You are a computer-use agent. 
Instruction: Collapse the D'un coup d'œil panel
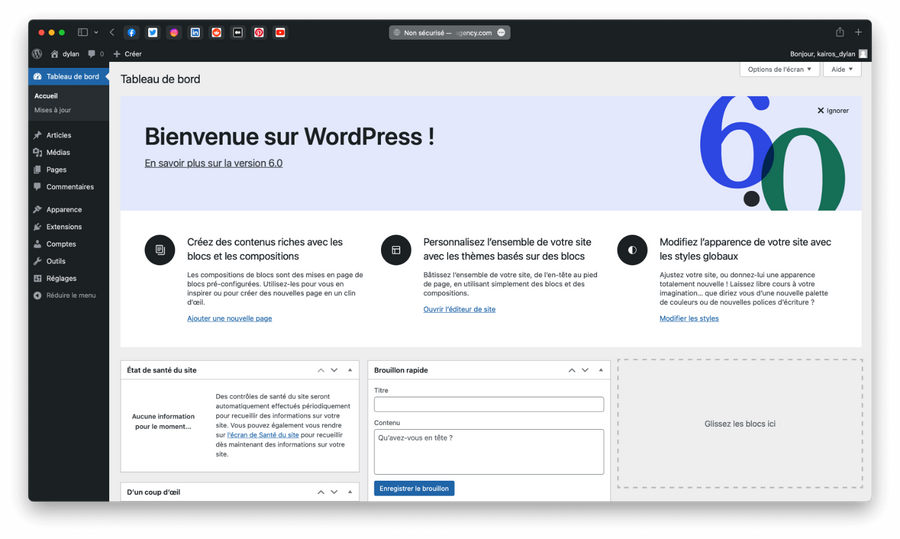350,492
